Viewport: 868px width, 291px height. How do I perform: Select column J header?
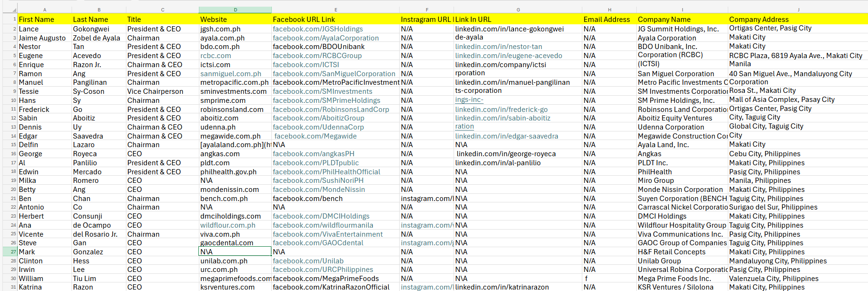tap(798, 10)
